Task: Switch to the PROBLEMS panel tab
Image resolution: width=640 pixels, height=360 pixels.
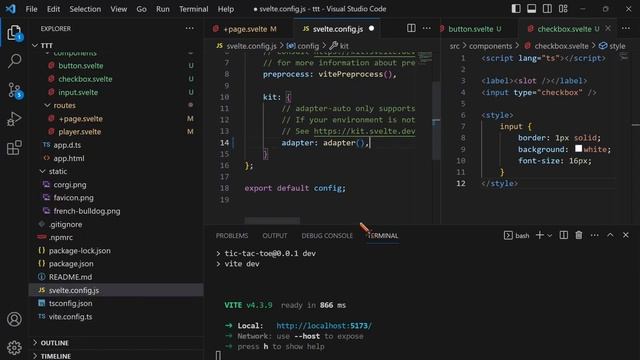Action: (x=232, y=236)
